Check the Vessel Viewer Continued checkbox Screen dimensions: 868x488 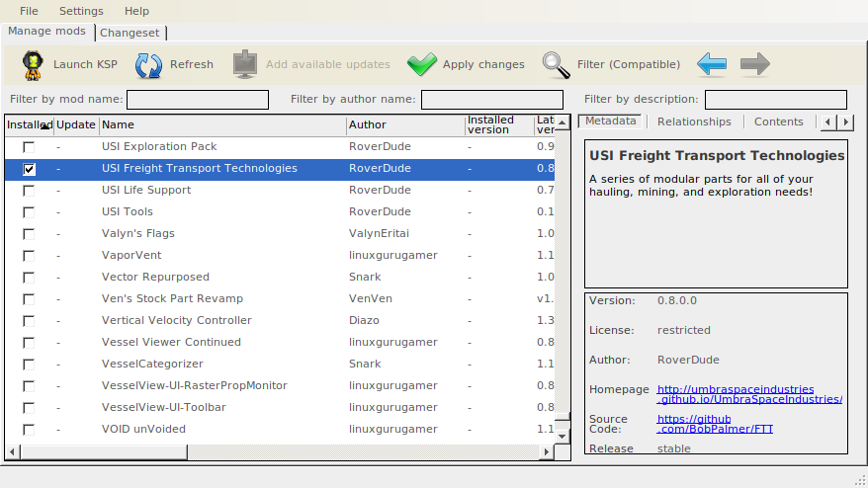point(29,343)
